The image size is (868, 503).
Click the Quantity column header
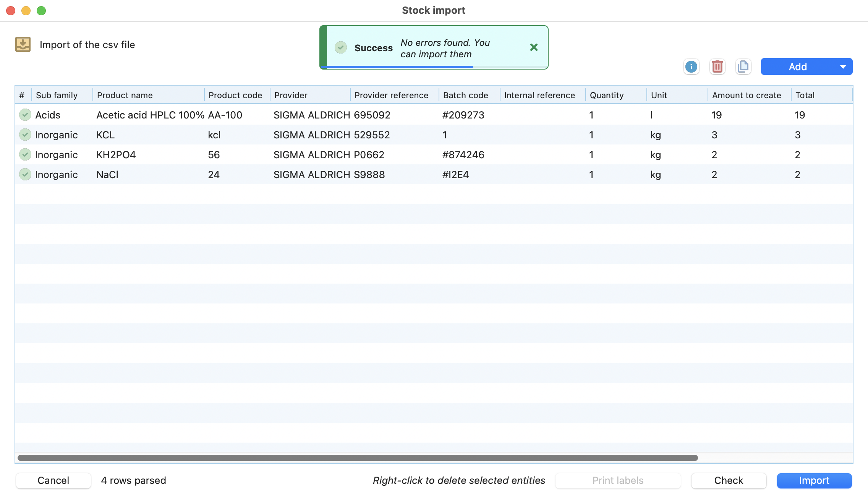tap(616, 95)
